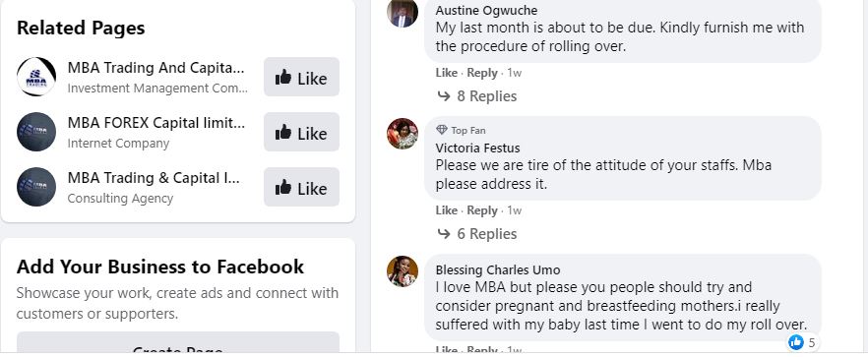Like the MBA Trading & Capital consulting page
This screenshot has height=357, width=868.
pyautogui.click(x=301, y=187)
